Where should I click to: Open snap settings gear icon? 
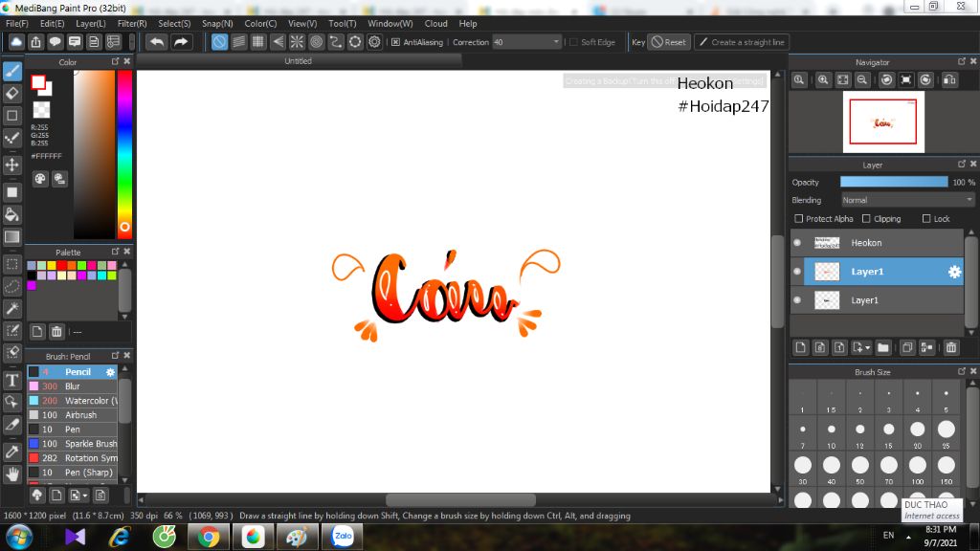click(x=374, y=42)
